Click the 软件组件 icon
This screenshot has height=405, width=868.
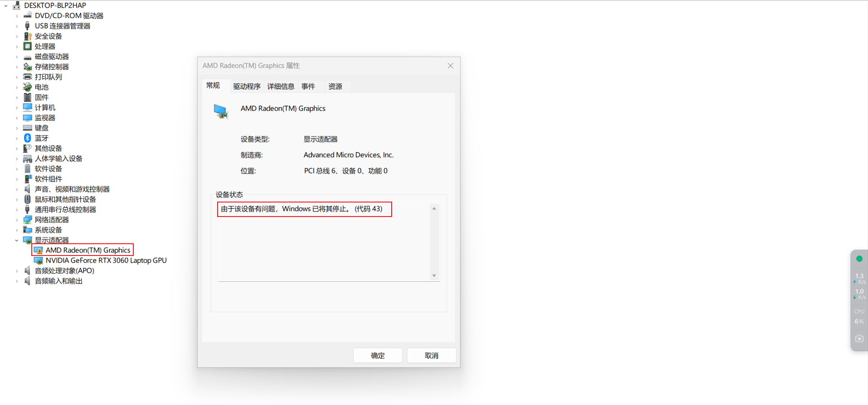coord(28,179)
